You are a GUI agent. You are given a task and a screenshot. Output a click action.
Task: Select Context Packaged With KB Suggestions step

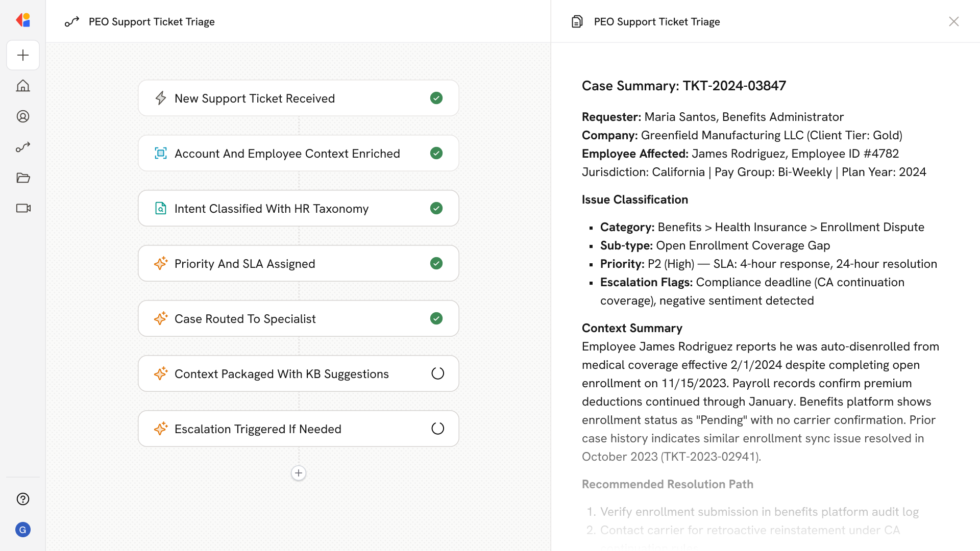click(298, 373)
